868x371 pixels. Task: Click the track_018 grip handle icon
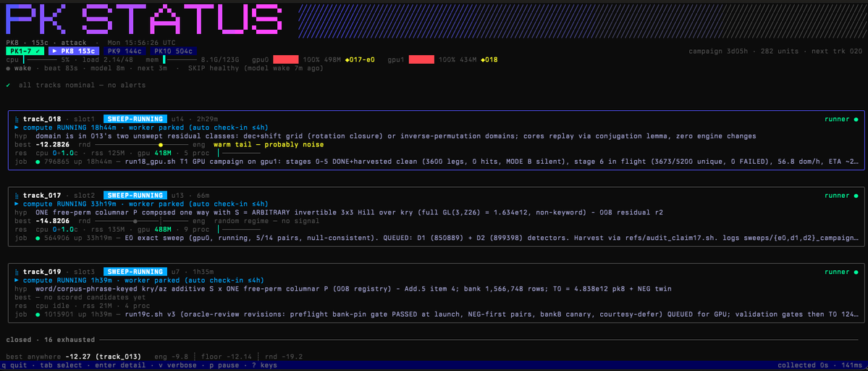[17, 120]
